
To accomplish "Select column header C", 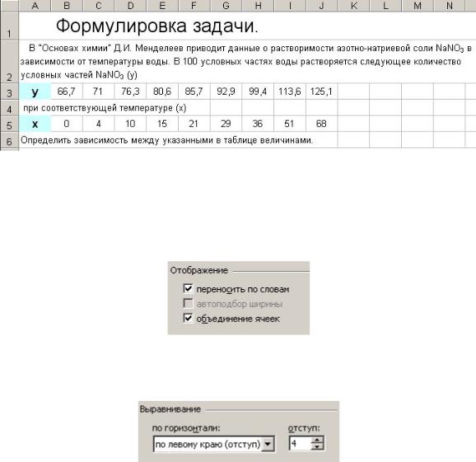I will 99,6.
